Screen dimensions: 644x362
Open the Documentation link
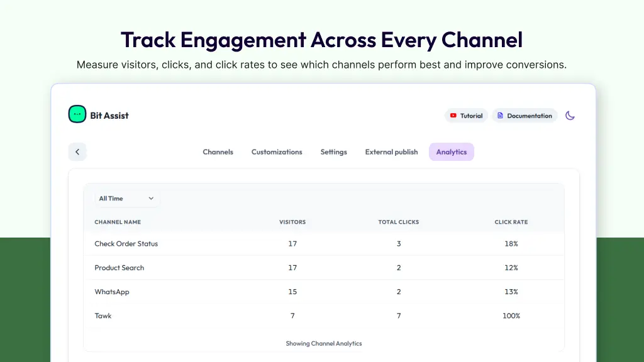[525, 116]
